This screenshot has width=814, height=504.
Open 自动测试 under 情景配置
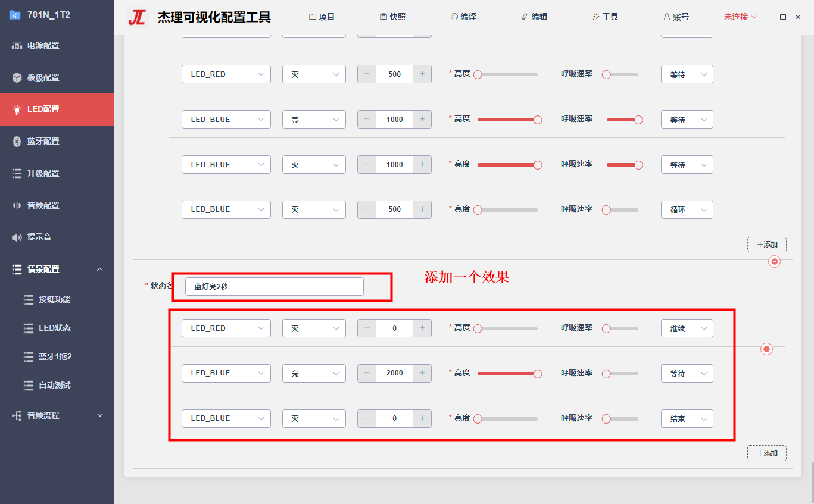(x=57, y=385)
